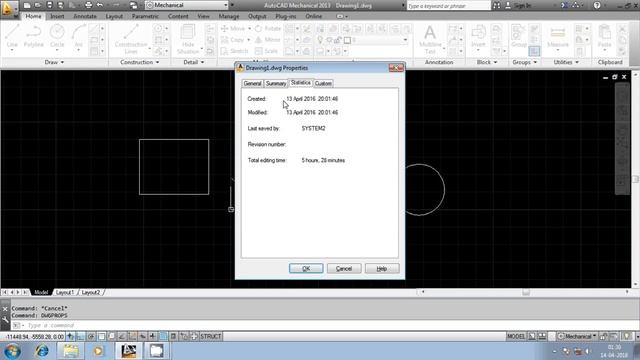Expand the Detail panel

click(x=193, y=62)
